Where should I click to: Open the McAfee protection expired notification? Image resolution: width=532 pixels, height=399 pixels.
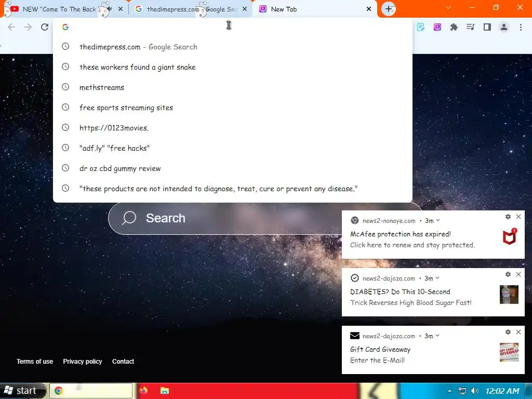(x=433, y=235)
